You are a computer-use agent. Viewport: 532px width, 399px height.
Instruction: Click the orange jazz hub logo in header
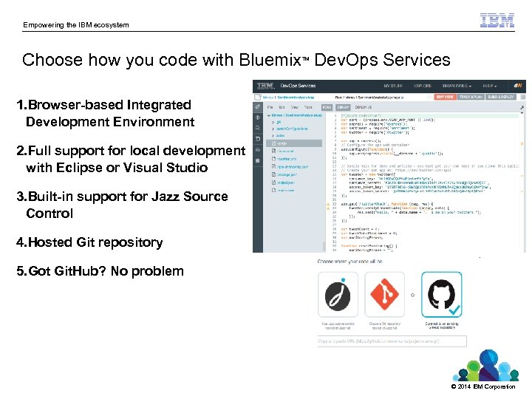tap(518, 86)
